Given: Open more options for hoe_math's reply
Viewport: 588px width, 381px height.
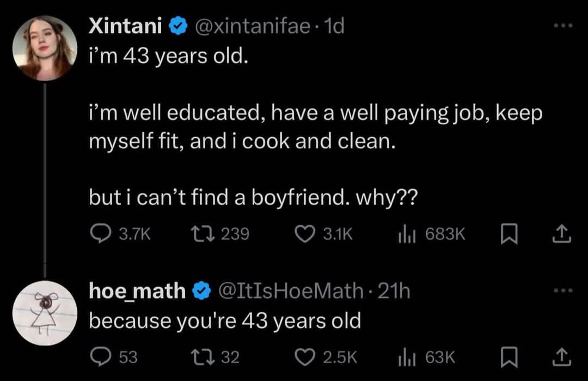Looking at the screenshot, I should pyautogui.click(x=562, y=291).
